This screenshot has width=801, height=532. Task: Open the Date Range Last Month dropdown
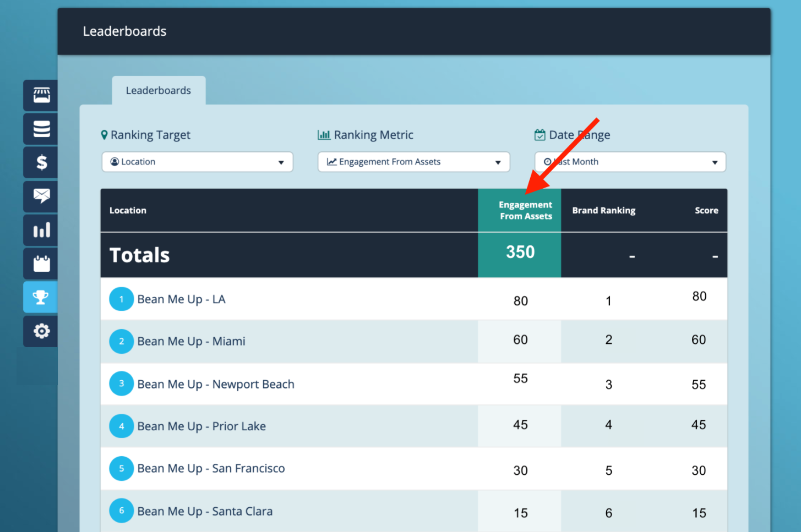point(630,162)
